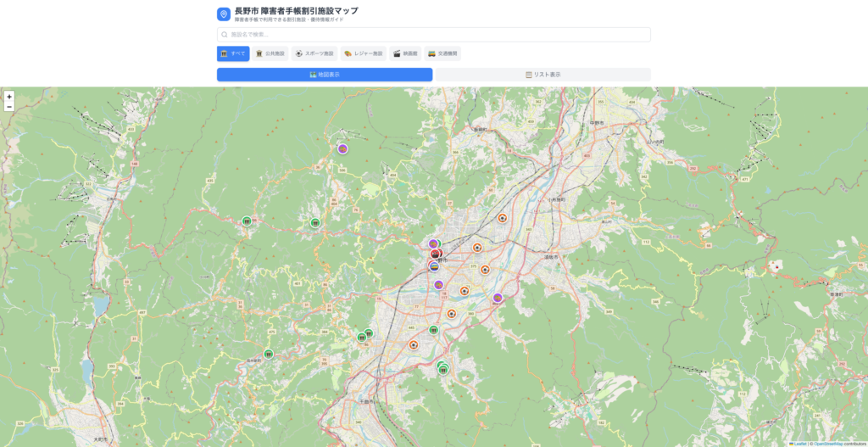Open the northernmost orange sports marker
The image size is (868, 447).
coord(502,218)
